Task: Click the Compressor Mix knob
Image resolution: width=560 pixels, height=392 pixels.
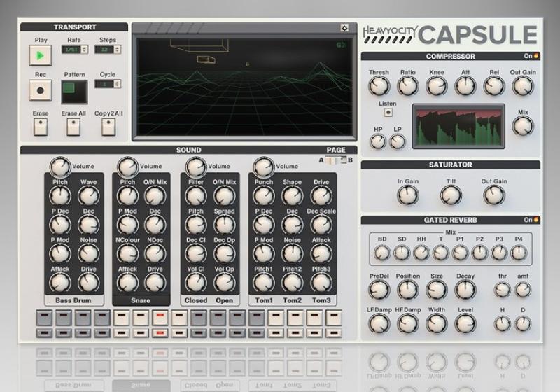Action: [522, 127]
